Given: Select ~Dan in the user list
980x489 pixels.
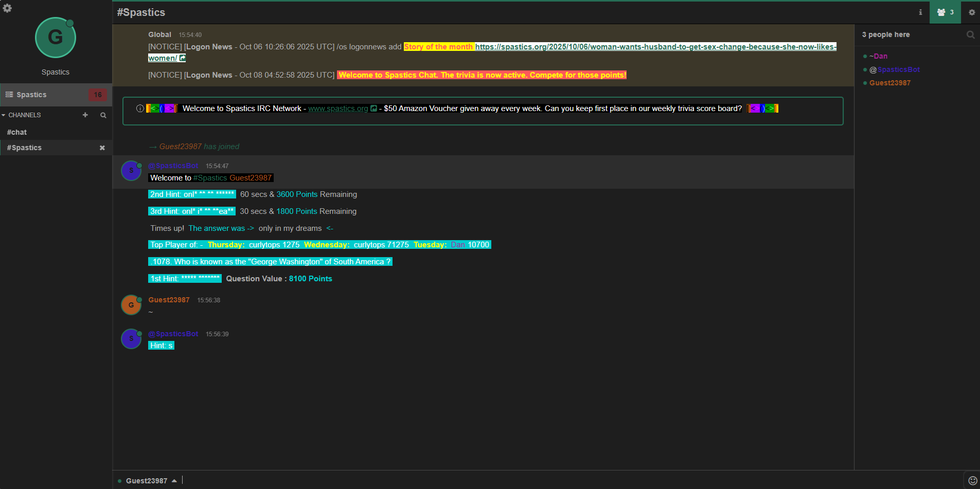Looking at the screenshot, I should click(x=880, y=56).
